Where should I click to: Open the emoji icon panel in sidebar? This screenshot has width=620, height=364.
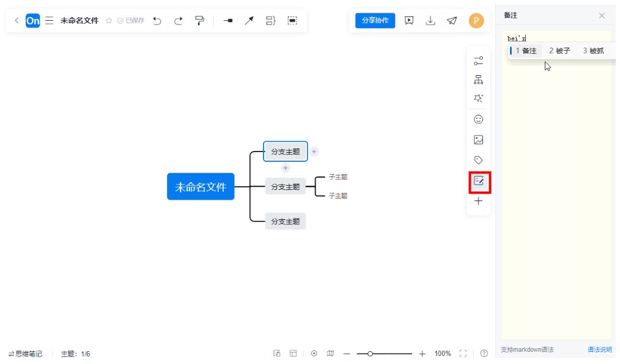478,120
